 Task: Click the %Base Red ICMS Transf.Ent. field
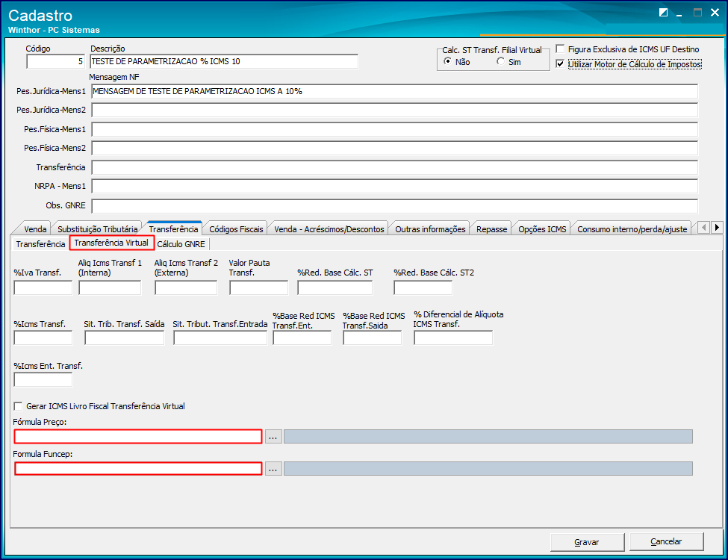(x=302, y=337)
